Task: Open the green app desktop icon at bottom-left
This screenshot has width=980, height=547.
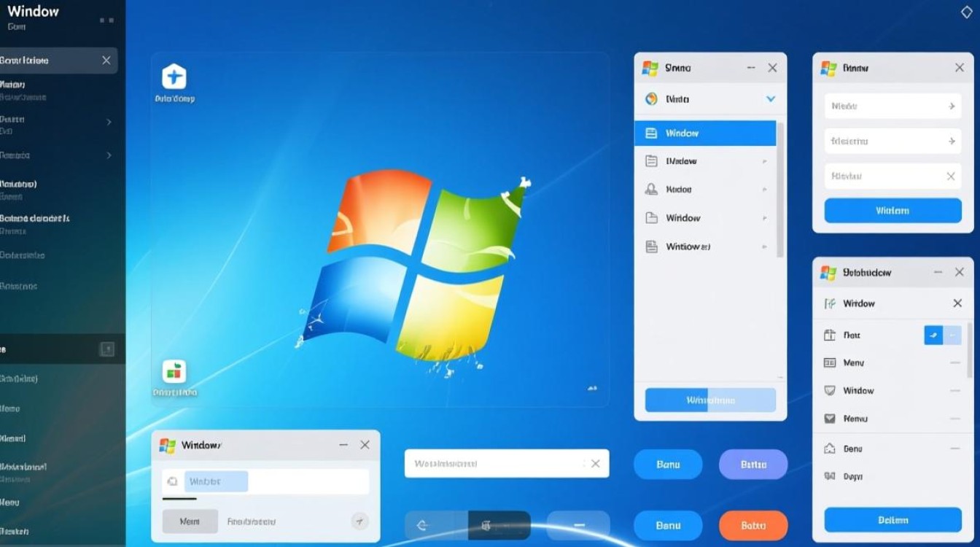Action: [174, 372]
